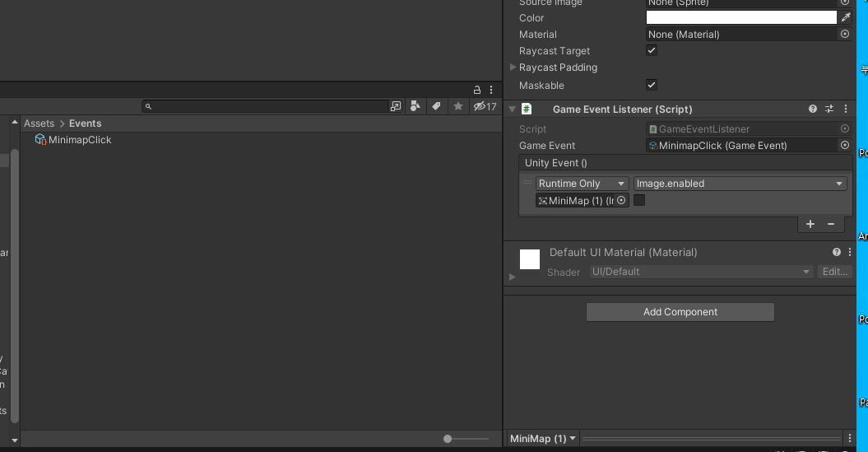Click the Add Component button
Image resolution: width=868 pixels, height=452 pixels.
tap(680, 312)
